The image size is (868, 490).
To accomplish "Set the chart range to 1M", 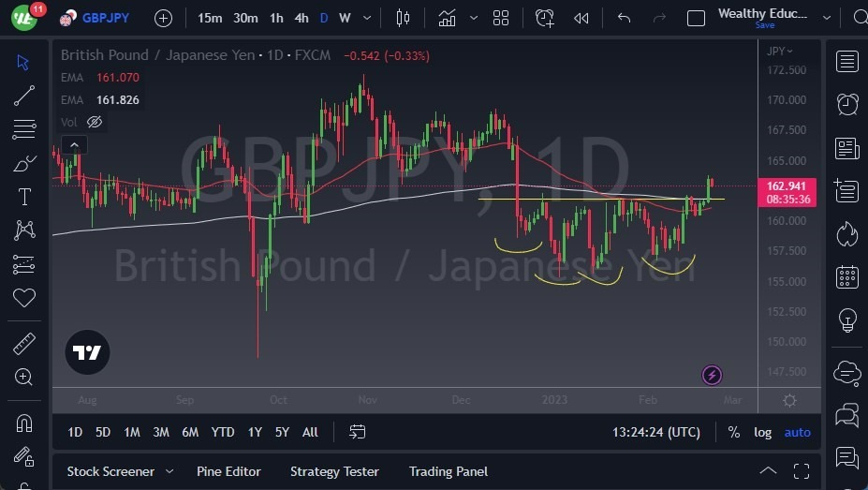I will (132, 433).
